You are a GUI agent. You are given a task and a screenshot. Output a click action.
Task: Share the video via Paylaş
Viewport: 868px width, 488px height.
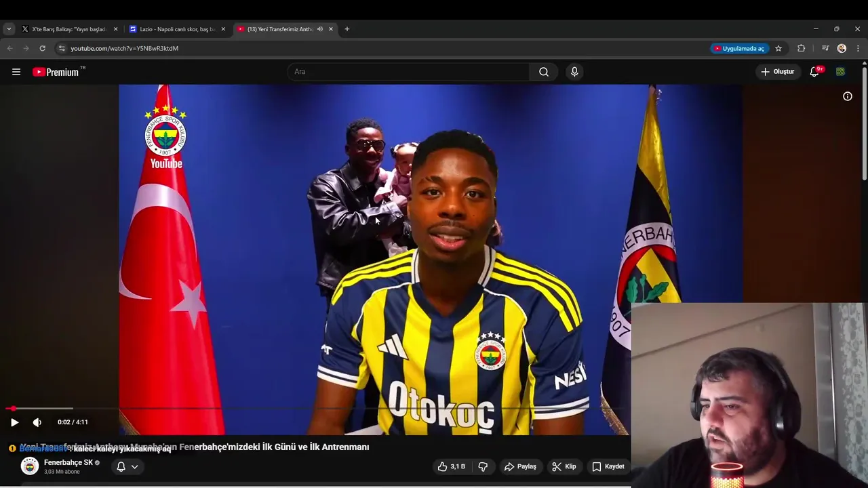click(x=520, y=466)
